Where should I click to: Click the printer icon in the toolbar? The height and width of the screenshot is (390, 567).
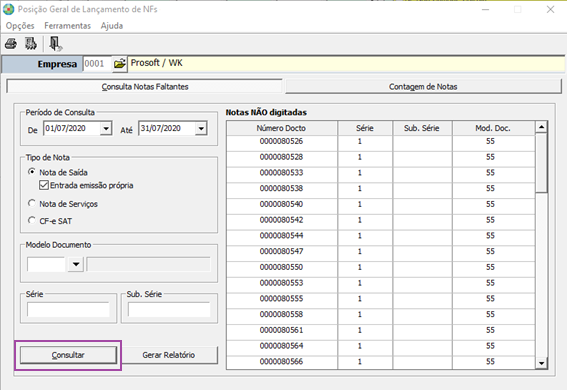(10, 44)
